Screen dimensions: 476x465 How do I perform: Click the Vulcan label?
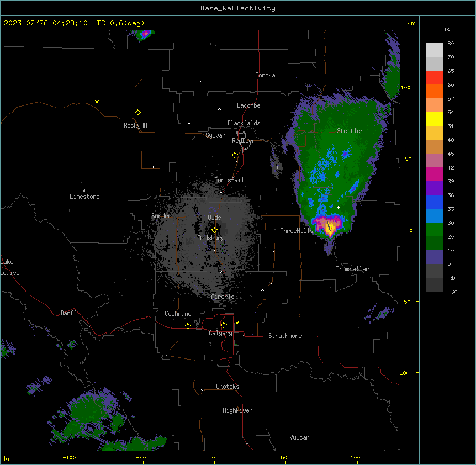tap(300, 437)
